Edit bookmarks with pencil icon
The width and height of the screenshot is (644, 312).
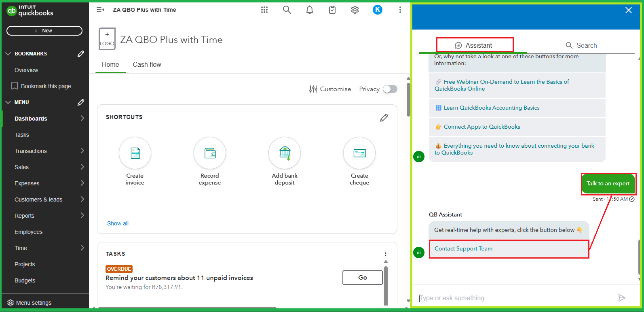81,54
